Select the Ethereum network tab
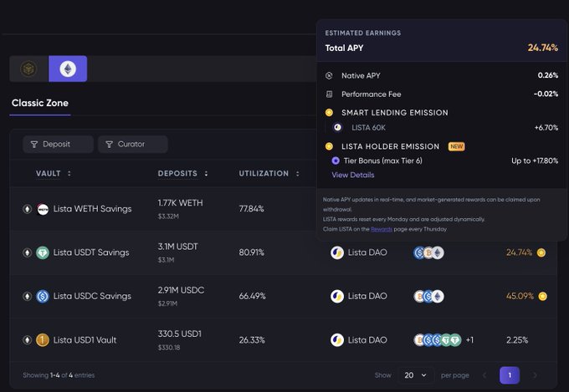The image size is (569, 392). point(68,69)
